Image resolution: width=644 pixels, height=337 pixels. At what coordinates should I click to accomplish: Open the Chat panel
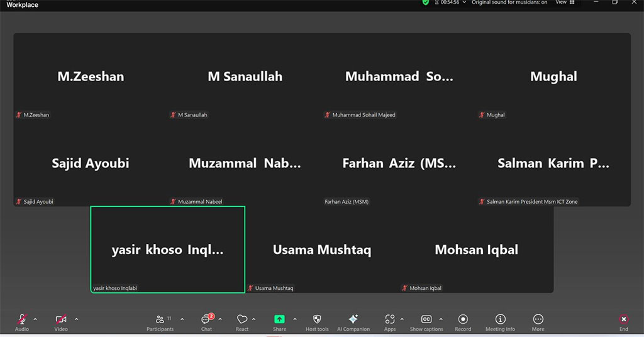[206, 321]
